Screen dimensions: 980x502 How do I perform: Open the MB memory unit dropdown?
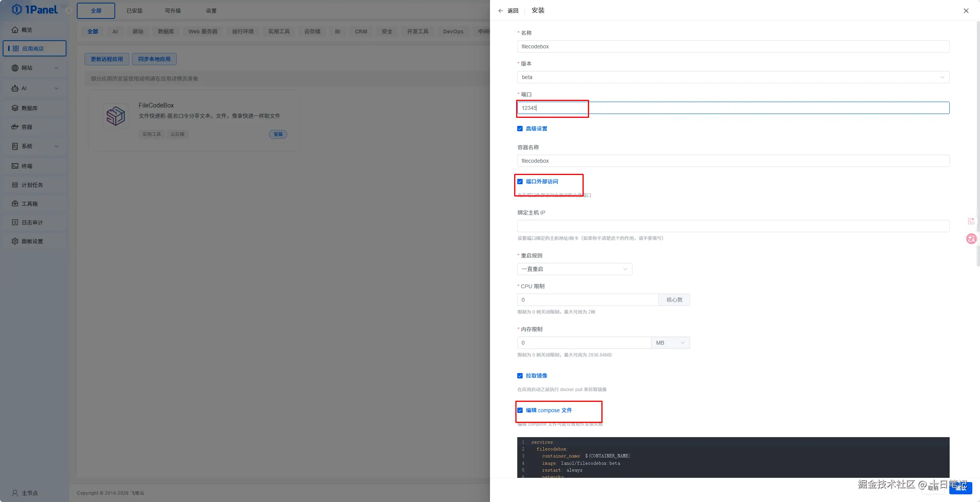[x=670, y=343]
